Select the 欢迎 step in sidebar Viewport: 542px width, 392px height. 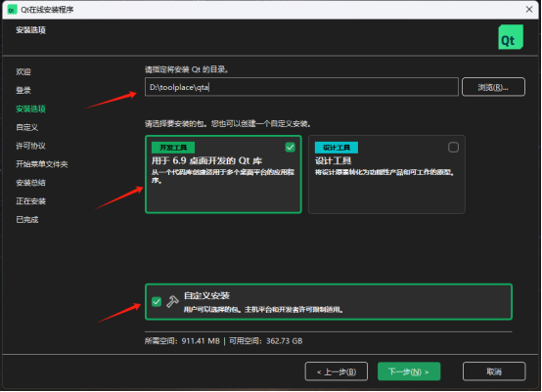(23, 71)
